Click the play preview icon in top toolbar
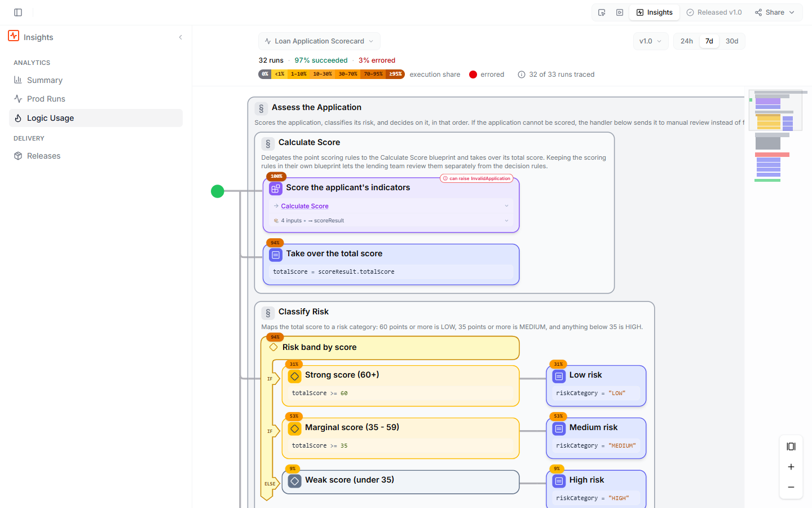 pos(620,12)
